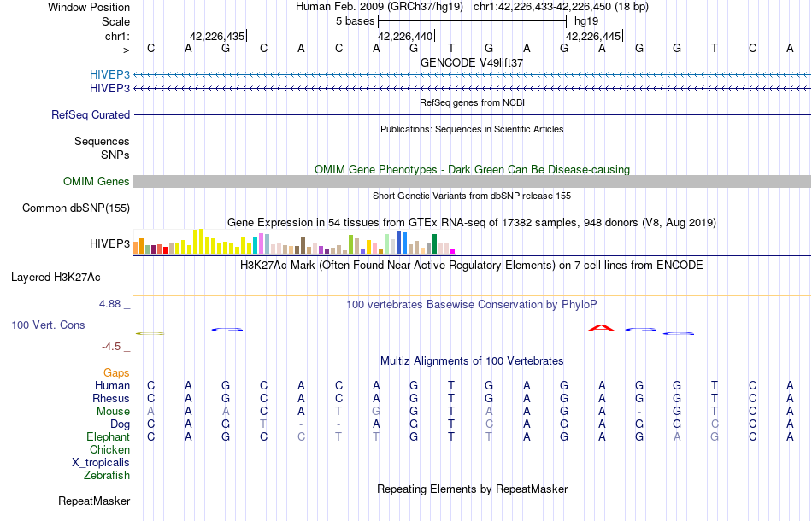This screenshot has width=812, height=521.
Task: Click the -4.5 conservation minimum value
Action: pyautogui.click(x=111, y=347)
